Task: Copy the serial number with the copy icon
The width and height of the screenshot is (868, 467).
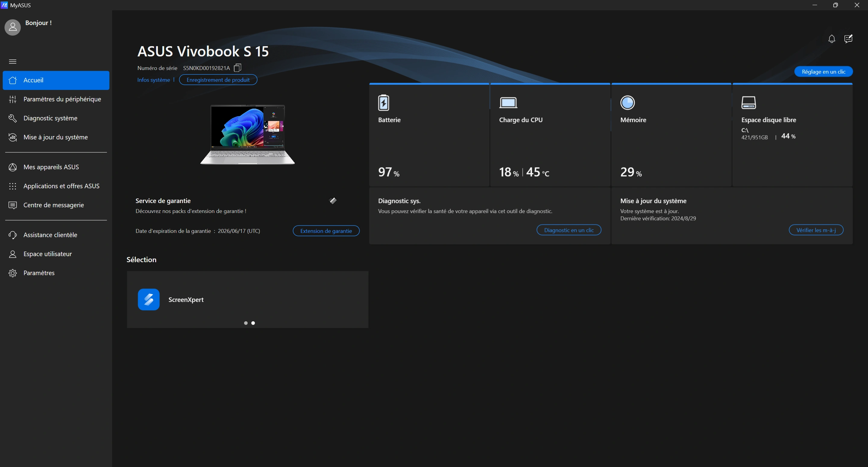Action: tap(237, 68)
